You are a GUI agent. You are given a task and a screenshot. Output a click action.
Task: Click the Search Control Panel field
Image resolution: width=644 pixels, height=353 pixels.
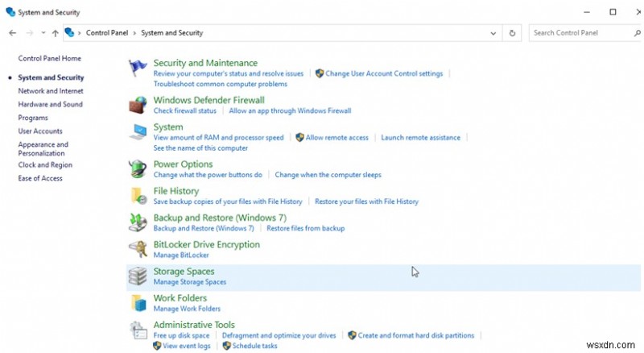pyautogui.click(x=576, y=33)
